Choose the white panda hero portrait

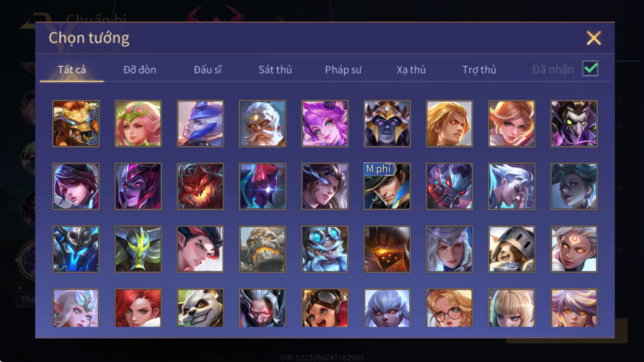(x=200, y=308)
